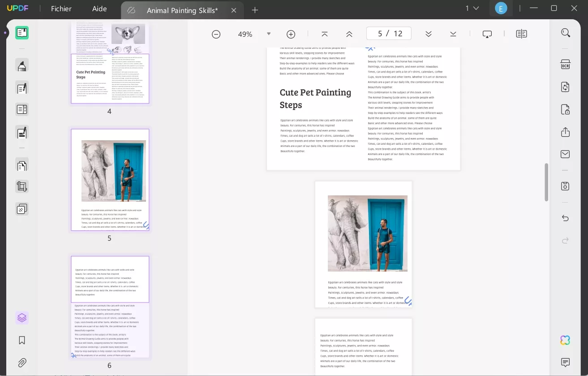The image size is (588, 376).
Task: Close the Animal Painting Skills tab
Action: pyautogui.click(x=234, y=10)
